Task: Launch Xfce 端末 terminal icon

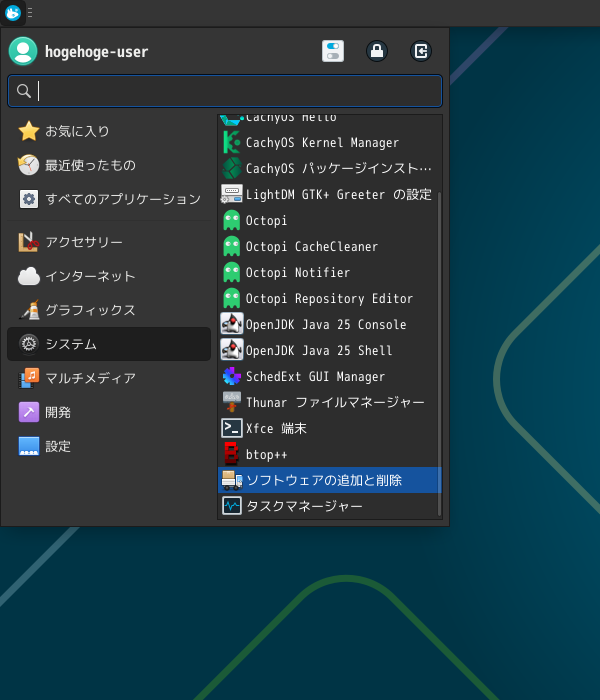Action: point(232,428)
